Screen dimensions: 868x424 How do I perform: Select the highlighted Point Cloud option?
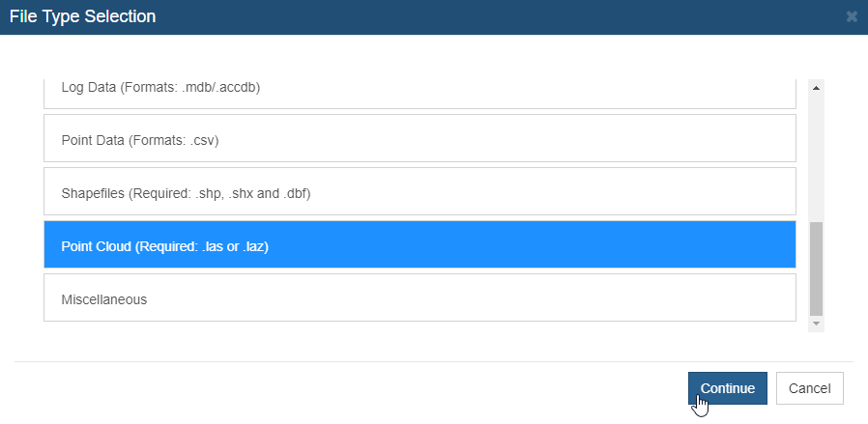(420, 244)
